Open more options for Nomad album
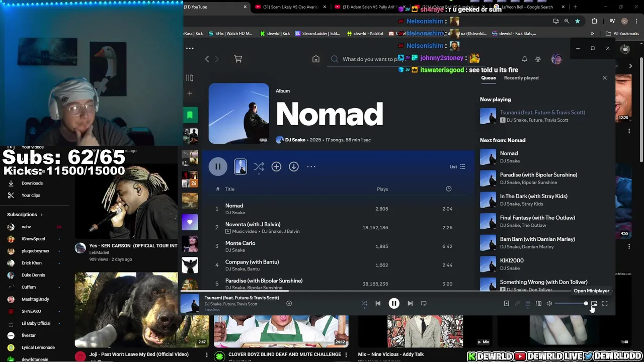 coord(311,166)
